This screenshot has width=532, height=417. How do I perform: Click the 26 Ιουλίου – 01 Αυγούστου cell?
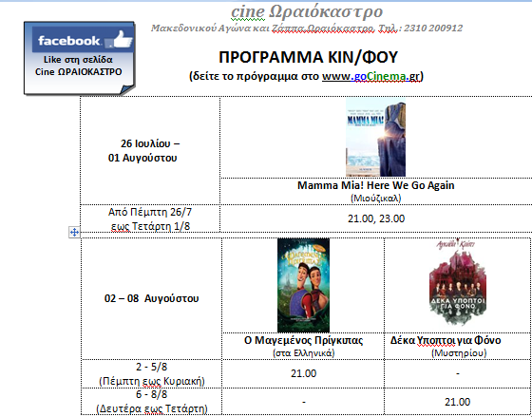point(150,151)
